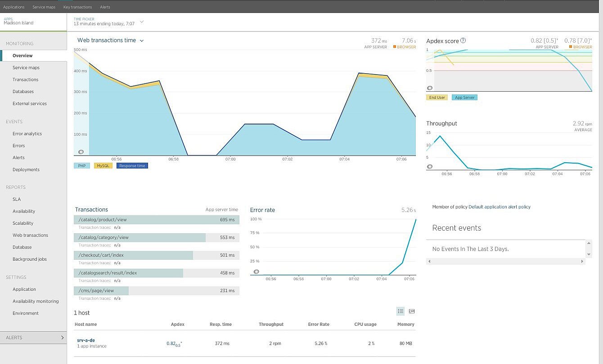
Task: Click the Apdex score help icon
Action: click(x=463, y=40)
